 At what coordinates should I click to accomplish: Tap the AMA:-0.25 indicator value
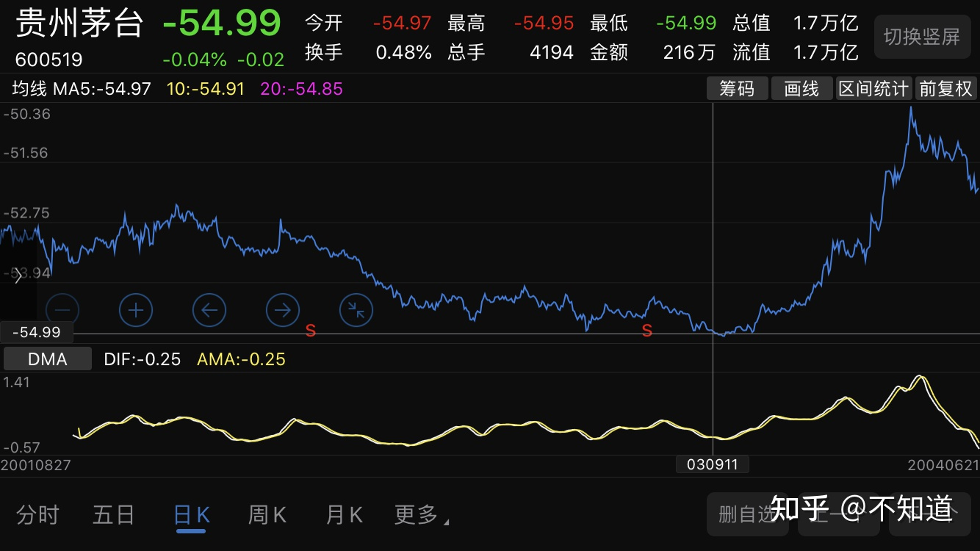click(241, 359)
